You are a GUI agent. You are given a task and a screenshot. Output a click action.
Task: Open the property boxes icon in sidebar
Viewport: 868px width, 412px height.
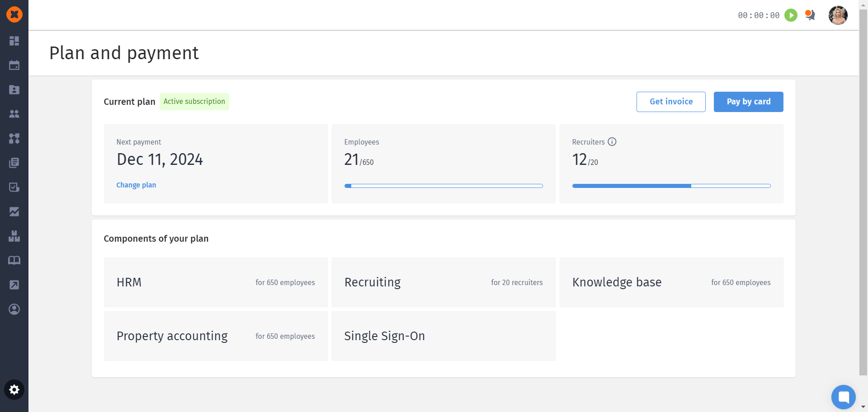14,236
